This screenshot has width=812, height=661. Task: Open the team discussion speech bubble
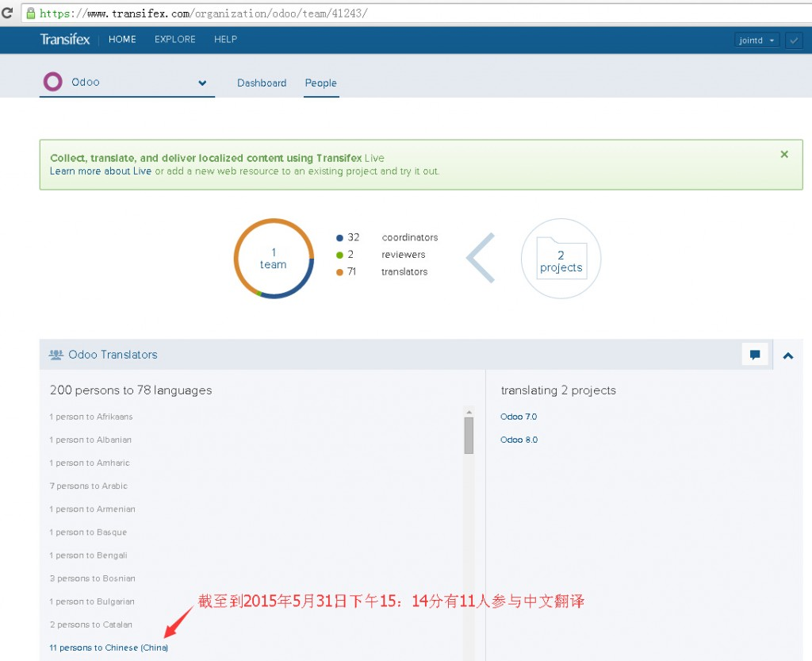[755, 355]
